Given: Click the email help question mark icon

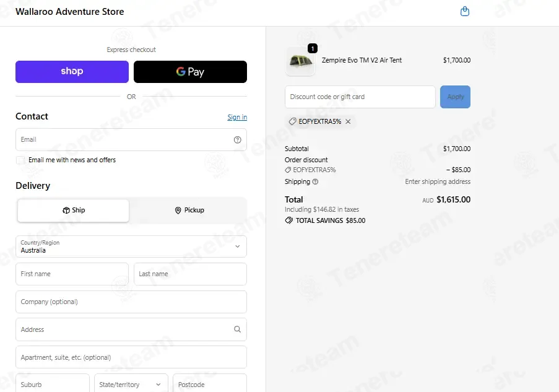Looking at the screenshot, I should coord(238,140).
